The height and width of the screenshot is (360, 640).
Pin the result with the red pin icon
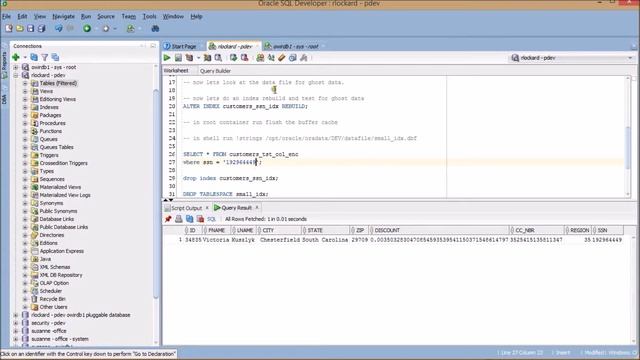coord(168,219)
